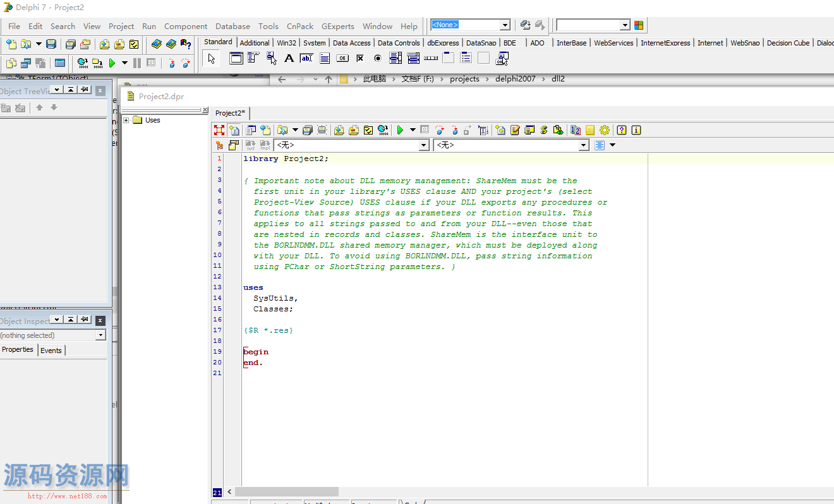Switch to the Internet palette tab
The width and height of the screenshot is (834, 504).
pyautogui.click(x=710, y=43)
